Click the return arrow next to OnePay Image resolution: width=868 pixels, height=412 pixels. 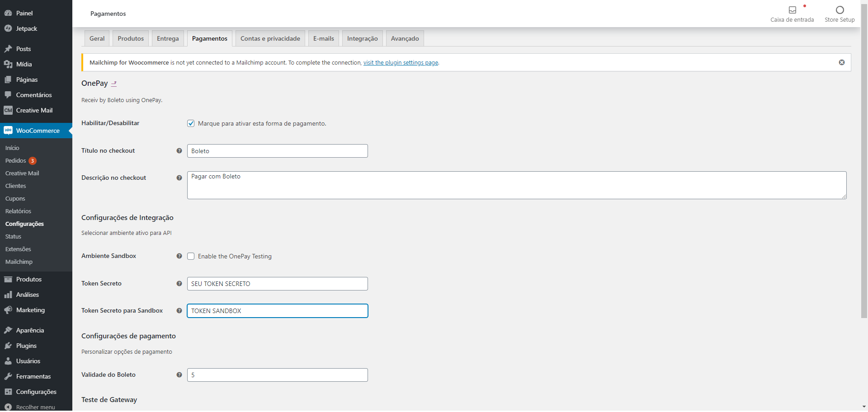(114, 84)
